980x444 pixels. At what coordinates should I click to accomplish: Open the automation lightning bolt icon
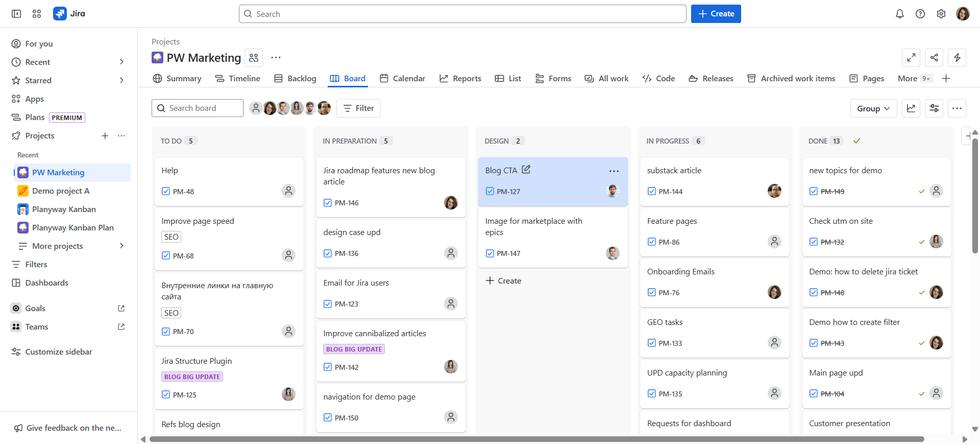tap(957, 58)
